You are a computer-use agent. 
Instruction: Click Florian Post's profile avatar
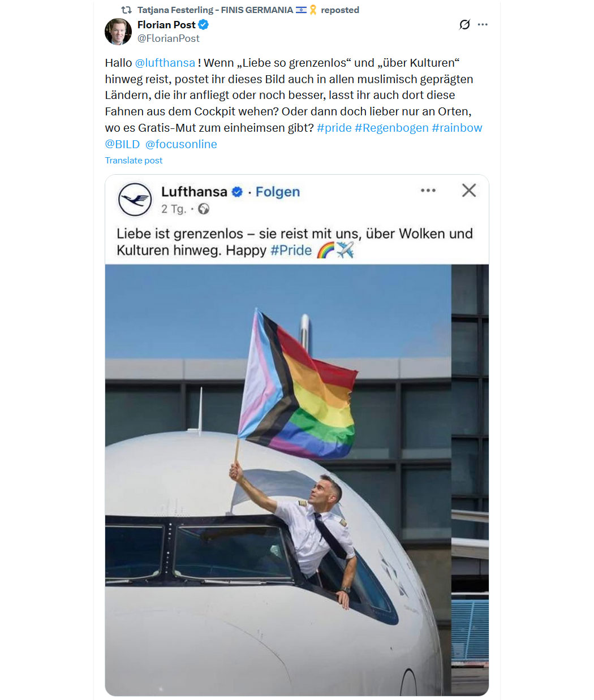pos(118,32)
